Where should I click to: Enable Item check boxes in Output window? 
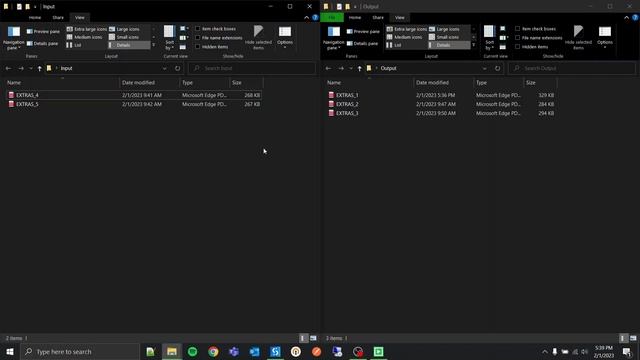535,29
